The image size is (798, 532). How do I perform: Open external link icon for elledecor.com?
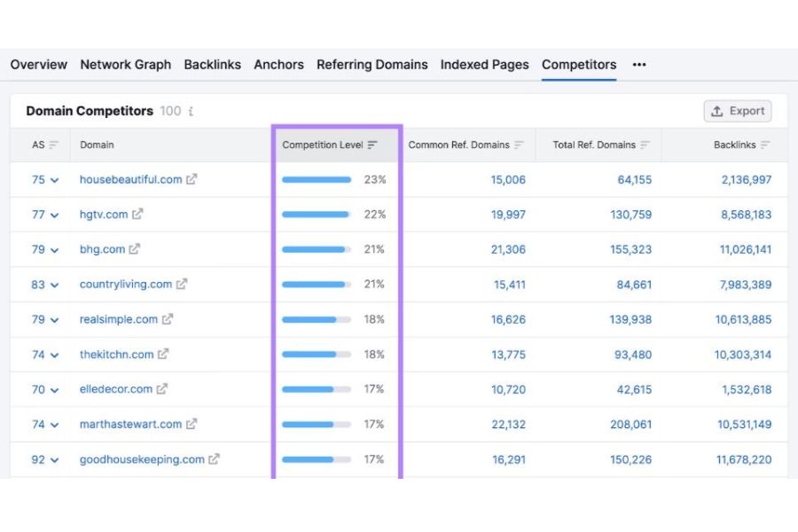tap(162, 389)
